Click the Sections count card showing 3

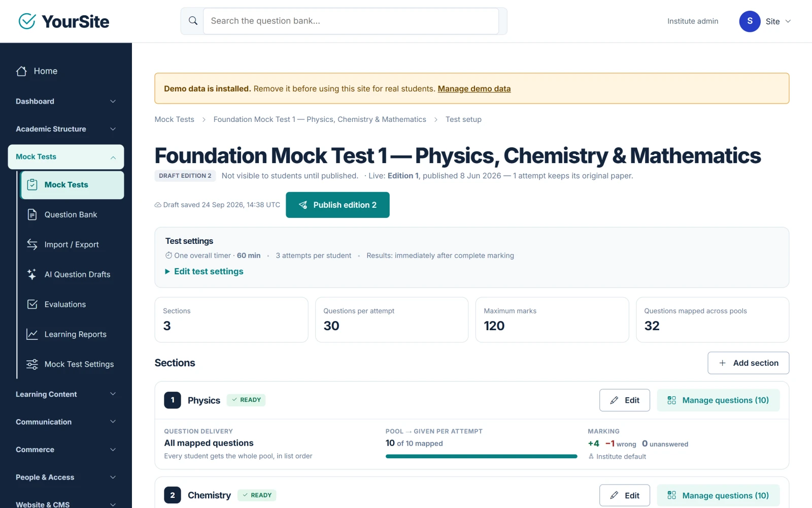coord(231,320)
